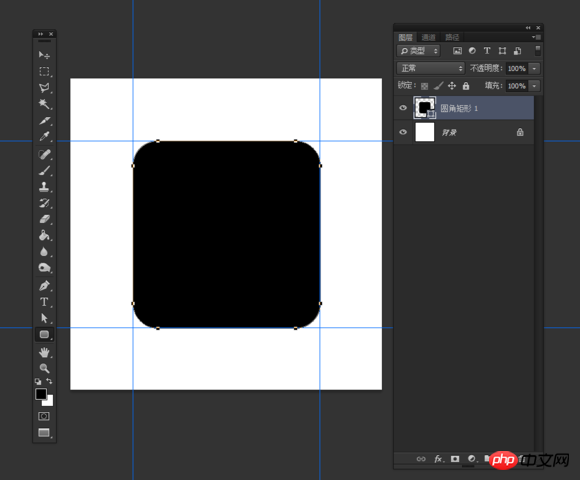
Task: Toggle lock position
Action: [x=452, y=86]
